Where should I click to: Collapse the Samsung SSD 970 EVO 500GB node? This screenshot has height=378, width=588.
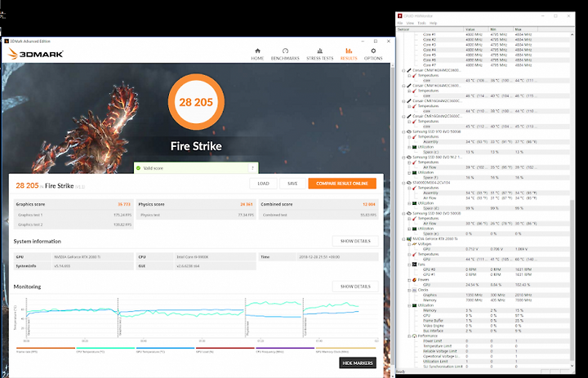(x=403, y=131)
